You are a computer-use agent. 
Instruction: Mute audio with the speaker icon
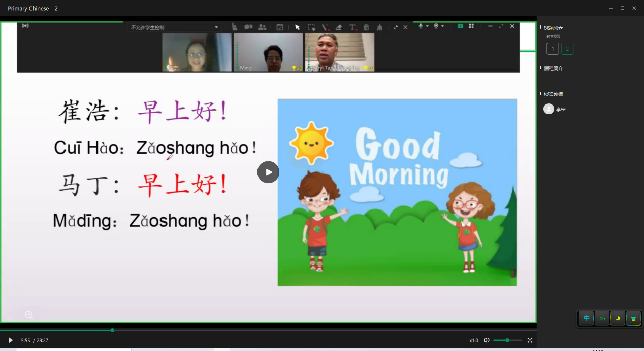pyautogui.click(x=487, y=340)
